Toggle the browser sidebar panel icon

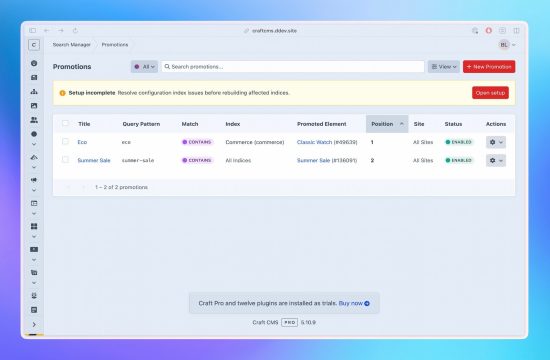coord(33,31)
